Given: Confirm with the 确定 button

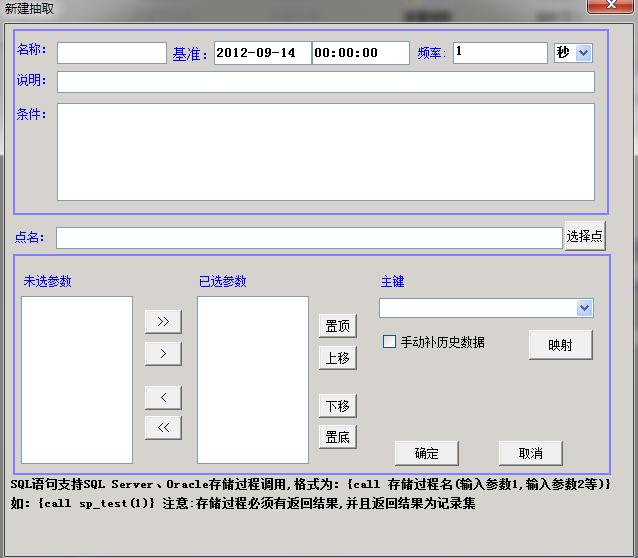Looking at the screenshot, I should 426,453.
